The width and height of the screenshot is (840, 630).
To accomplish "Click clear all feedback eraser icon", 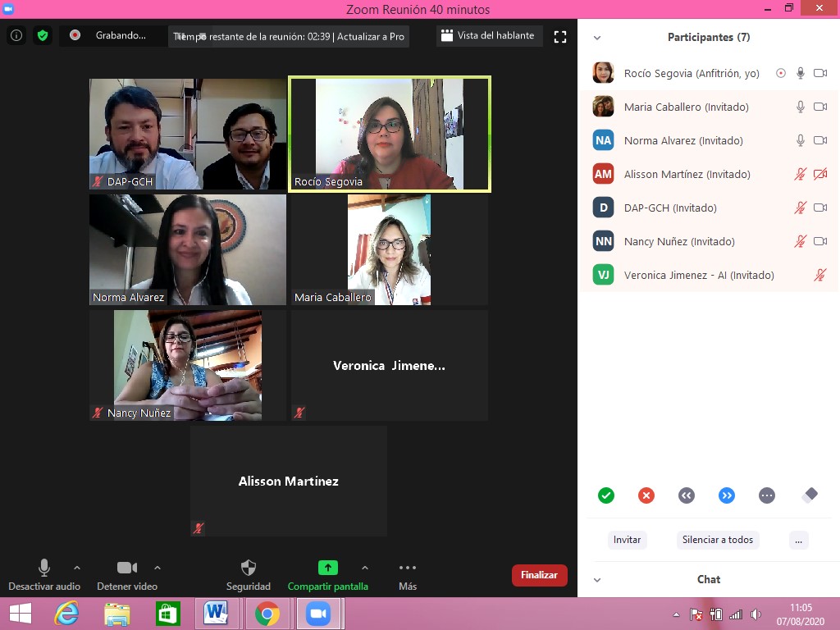I will [810, 495].
